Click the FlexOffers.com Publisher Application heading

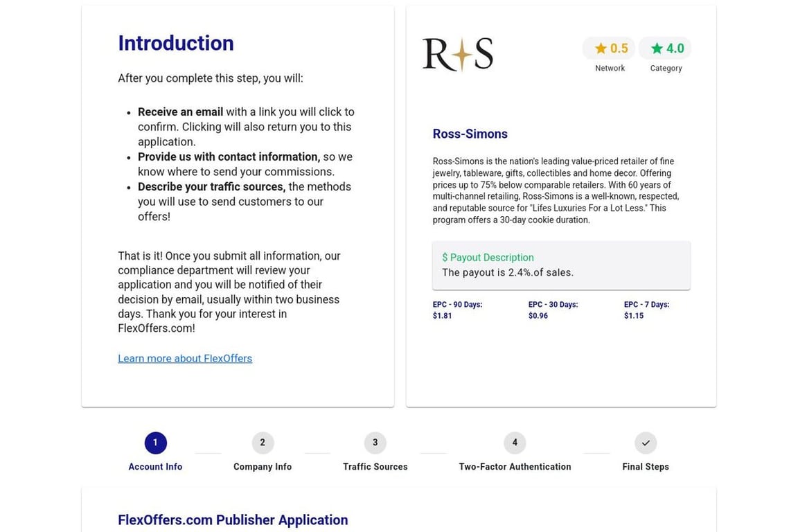[233, 520]
